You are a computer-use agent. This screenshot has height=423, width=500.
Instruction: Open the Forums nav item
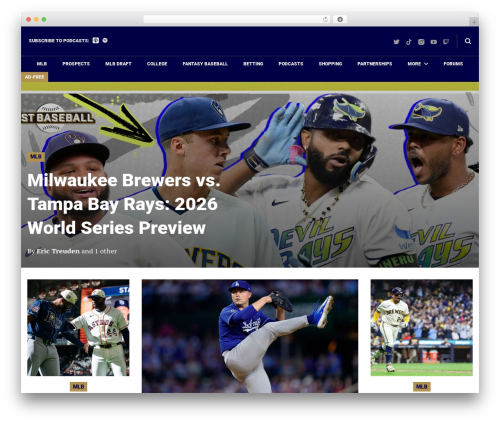(453, 64)
